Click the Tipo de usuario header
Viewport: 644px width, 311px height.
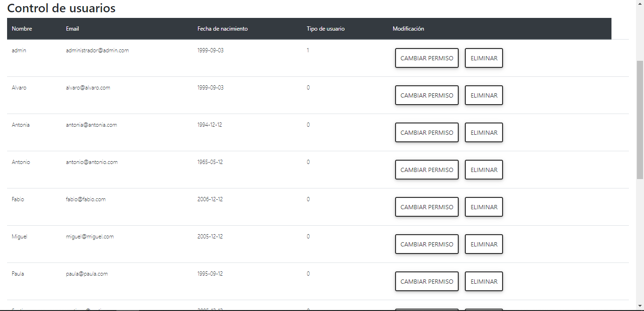[x=326, y=29]
